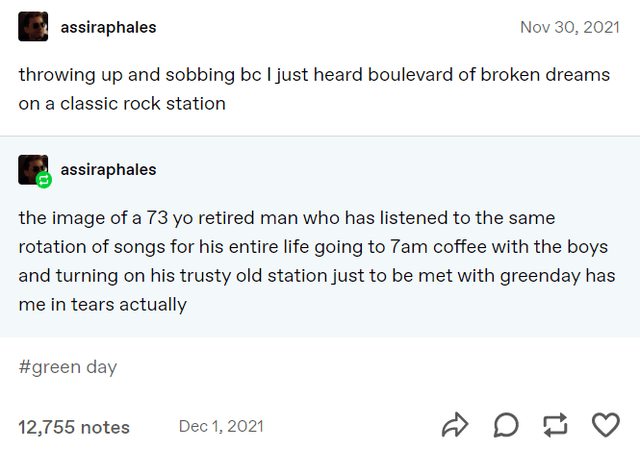Like the post with the heart icon
Viewport: 640px width, 449px height.
[x=606, y=426]
